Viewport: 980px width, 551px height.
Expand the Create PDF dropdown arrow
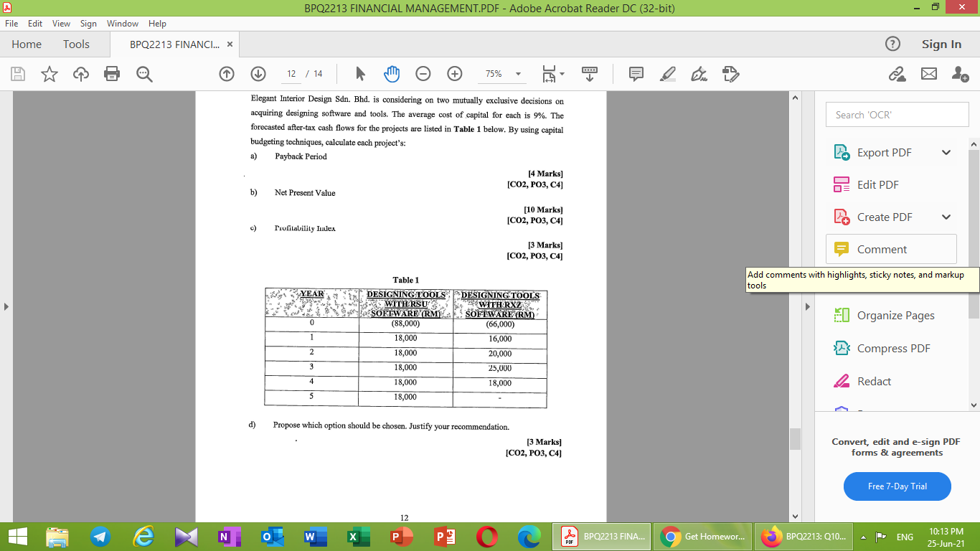click(946, 217)
